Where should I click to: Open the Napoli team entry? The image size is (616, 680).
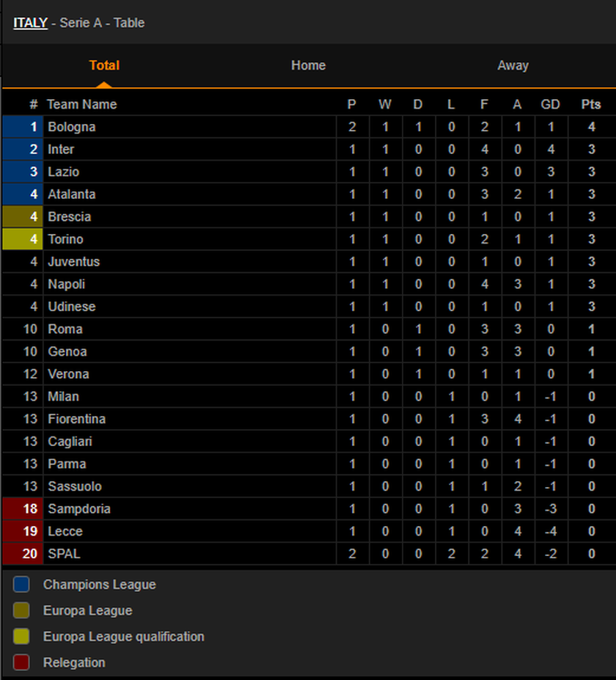(66, 285)
